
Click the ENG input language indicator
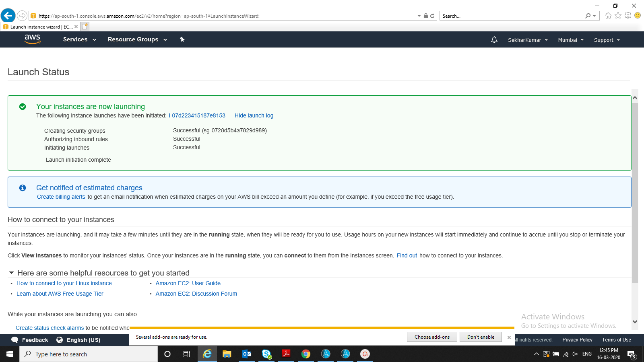(587, 354)
